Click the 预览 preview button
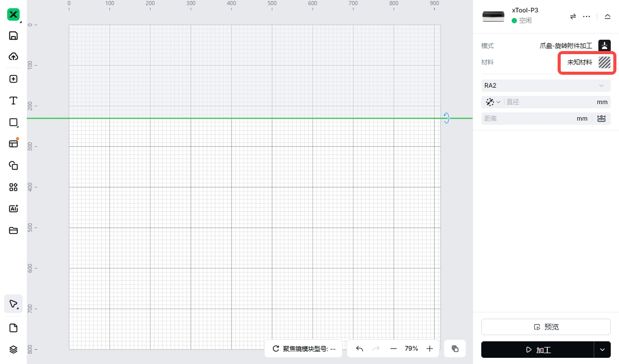 click(x=546, y=327)
